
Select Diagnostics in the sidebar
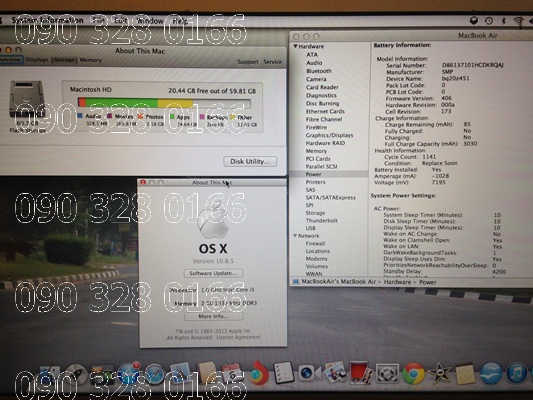point(321,95)
